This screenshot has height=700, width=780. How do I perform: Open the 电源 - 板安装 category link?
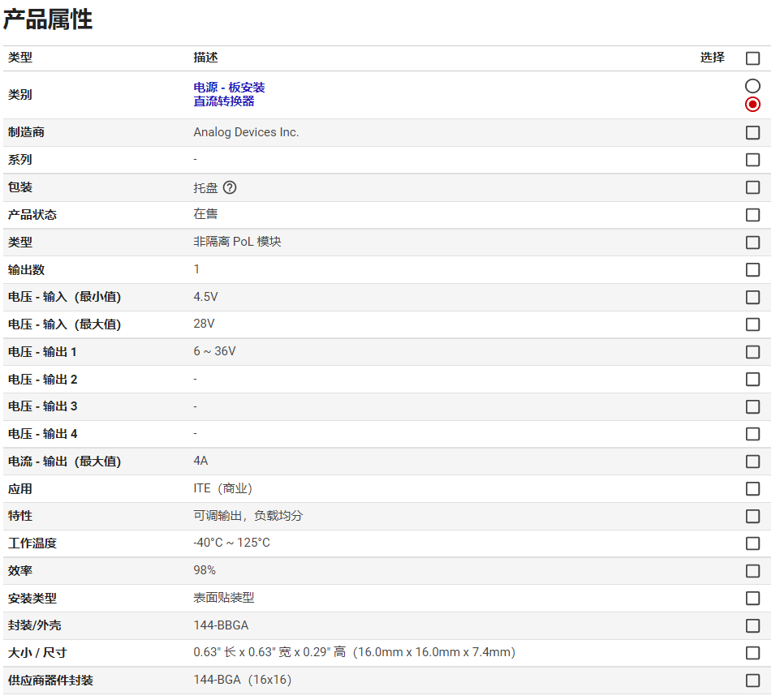(229, 88)
